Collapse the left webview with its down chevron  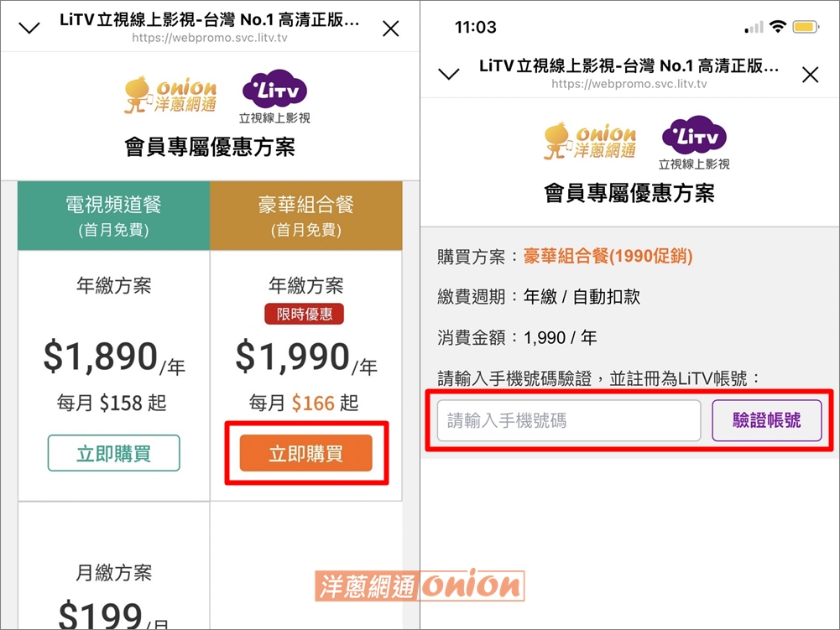pos(29,26)
